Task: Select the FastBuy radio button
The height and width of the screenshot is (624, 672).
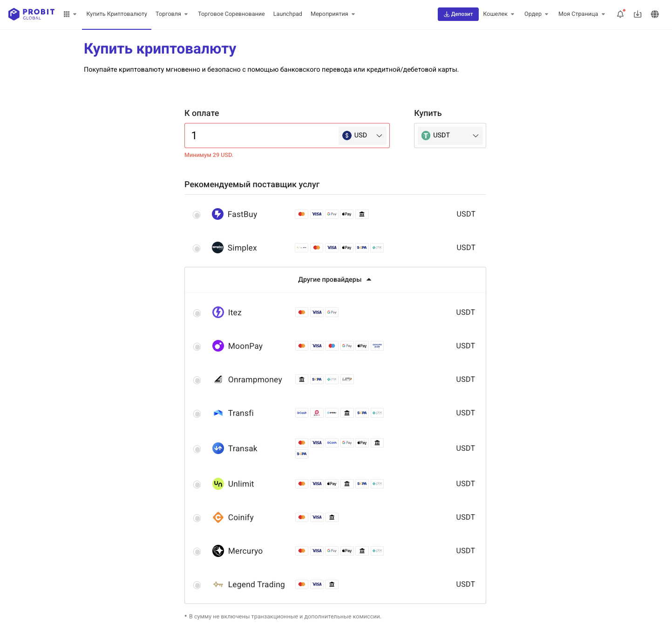Action: (197, 215)
